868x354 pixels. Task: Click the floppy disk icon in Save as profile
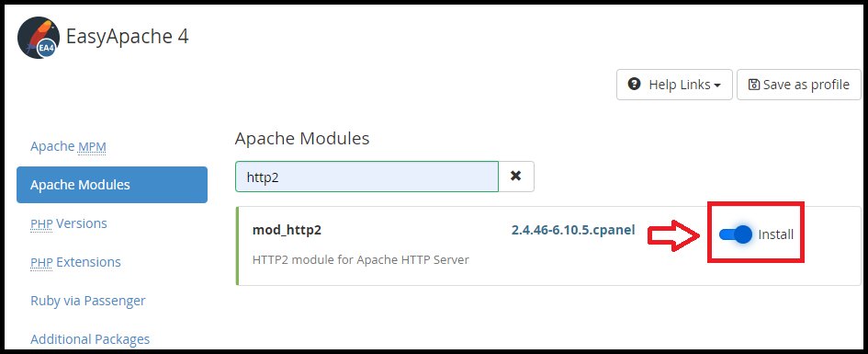point(753,85)
